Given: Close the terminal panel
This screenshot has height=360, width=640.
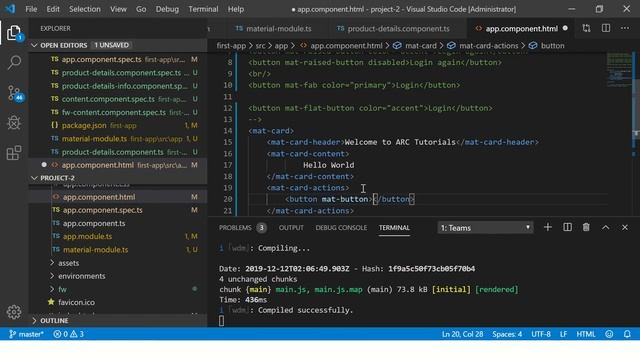Looking at the screenshot, I should click(x=625, y=227).
